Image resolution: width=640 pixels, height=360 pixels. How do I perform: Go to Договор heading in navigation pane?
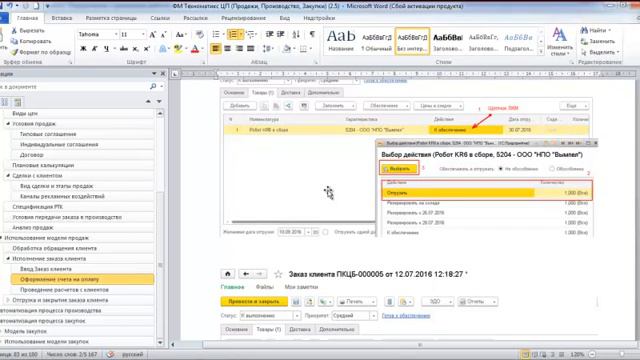click(32, 155)
